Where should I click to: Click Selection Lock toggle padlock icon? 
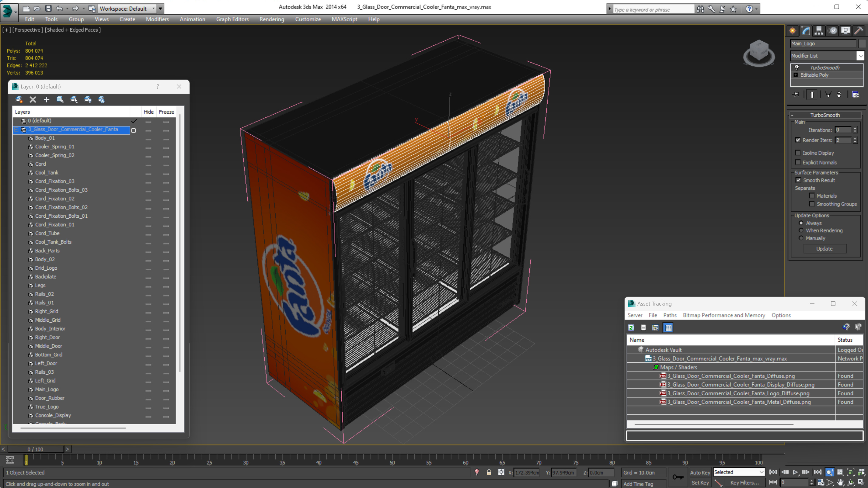click(x=489, y=472)
